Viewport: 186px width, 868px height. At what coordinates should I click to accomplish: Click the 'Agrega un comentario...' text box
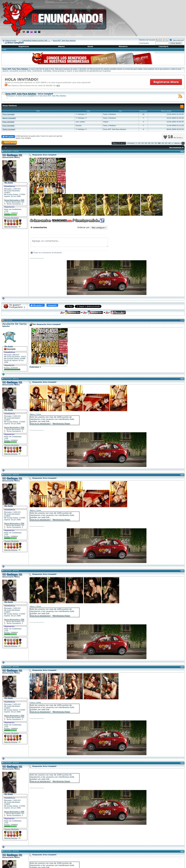pos(69,242)
